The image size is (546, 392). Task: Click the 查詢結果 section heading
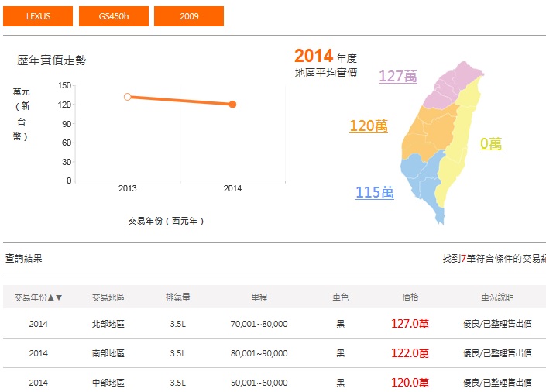(24, 259)
